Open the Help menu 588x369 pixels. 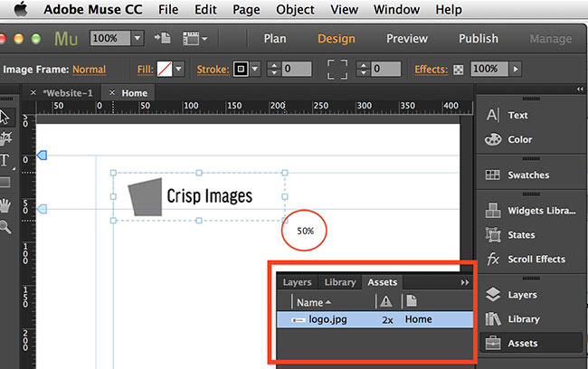[x=449, y=10]
